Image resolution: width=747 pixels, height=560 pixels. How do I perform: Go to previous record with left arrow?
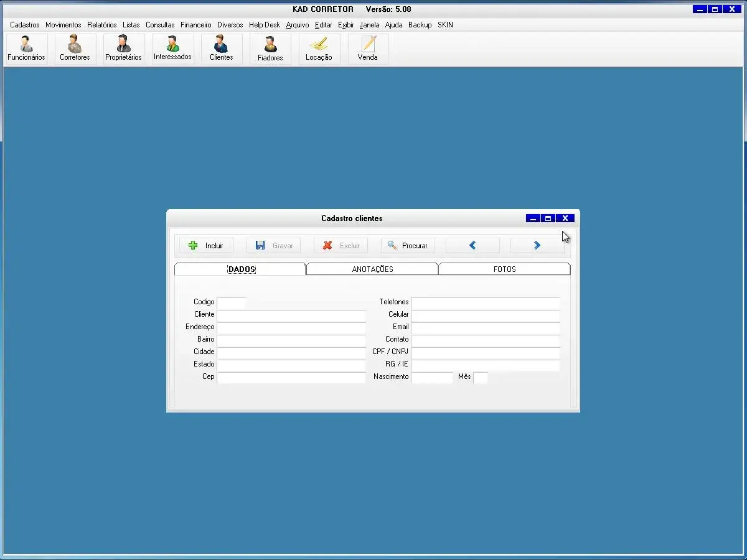point(472,246)
